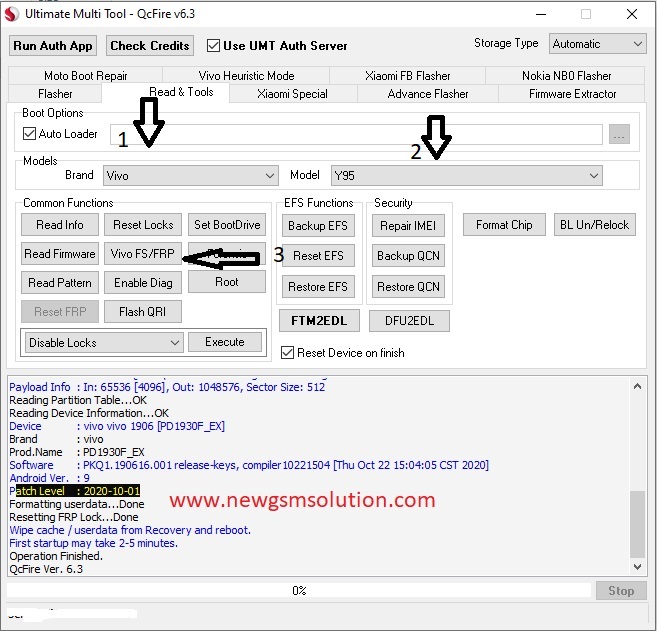The height and width of the screenshot is (631, 657).
Task: Open the Brand dropdown showing Vivo
Action: coord(191,175)
